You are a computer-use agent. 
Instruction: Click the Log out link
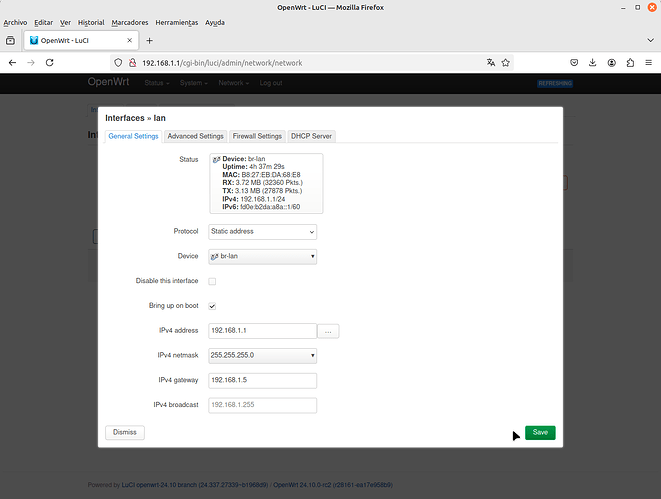click(271, 83)
